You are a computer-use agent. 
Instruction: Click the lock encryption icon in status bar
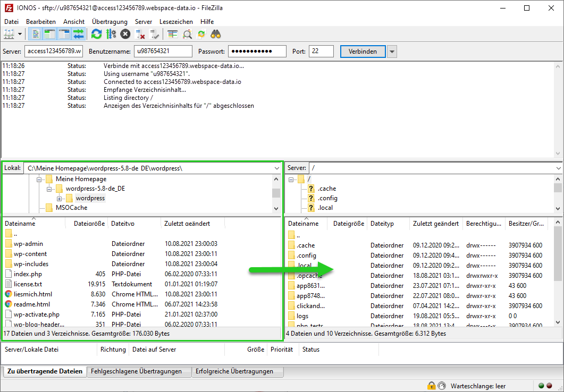431,386
